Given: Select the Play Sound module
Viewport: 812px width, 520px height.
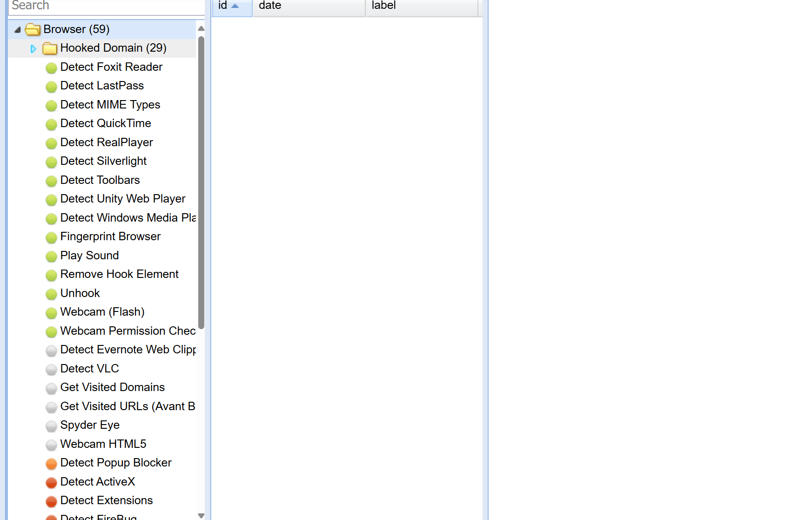Looking at the screenshot, I should [x=89, y=256].
